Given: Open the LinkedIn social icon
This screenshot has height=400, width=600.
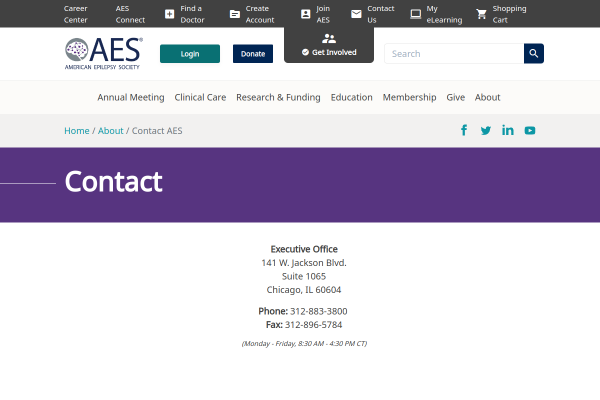Looking at the screenshot, I should [x=508, y=131].
